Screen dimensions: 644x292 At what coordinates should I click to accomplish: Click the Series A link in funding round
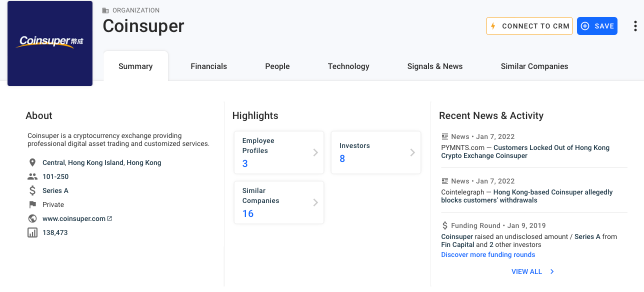point(587,236)
